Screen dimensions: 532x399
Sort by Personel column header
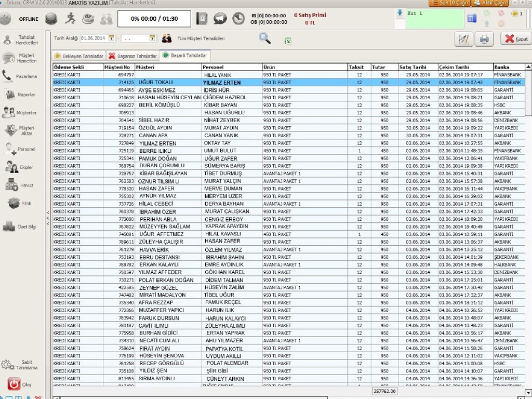coord(232,67)
